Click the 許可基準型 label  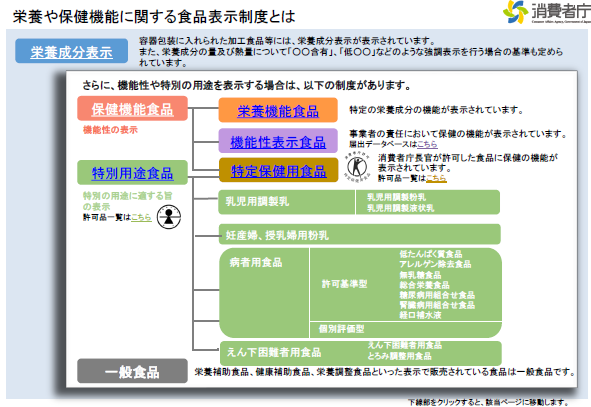[344, 284]
